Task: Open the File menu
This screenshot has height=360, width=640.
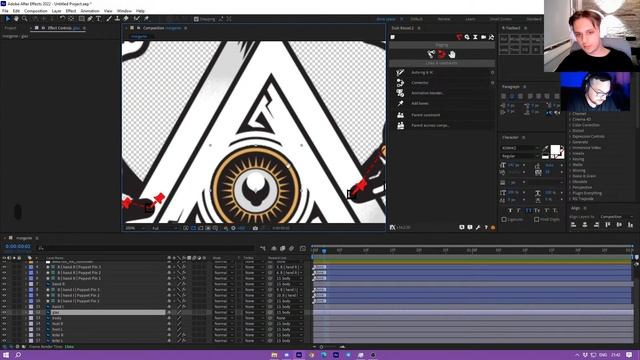Action: pyautogui.click(x=5, y=11)
